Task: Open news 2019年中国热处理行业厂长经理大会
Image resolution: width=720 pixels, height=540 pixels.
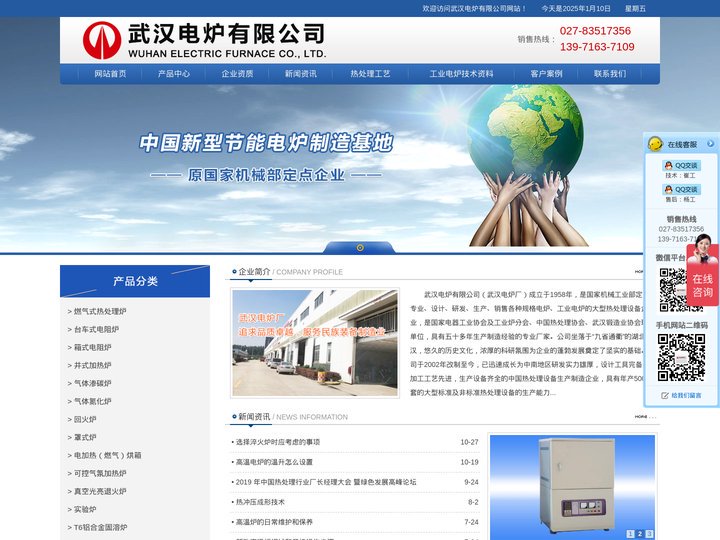Action: pos(326,482)
